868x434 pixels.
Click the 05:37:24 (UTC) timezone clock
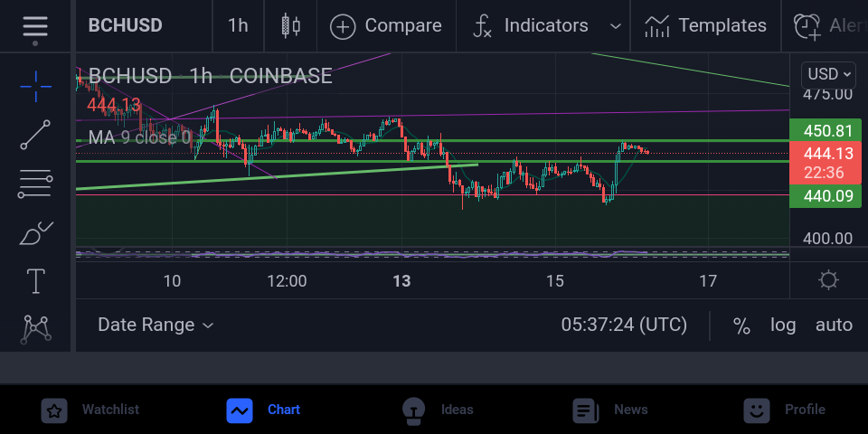pos(624,325)
